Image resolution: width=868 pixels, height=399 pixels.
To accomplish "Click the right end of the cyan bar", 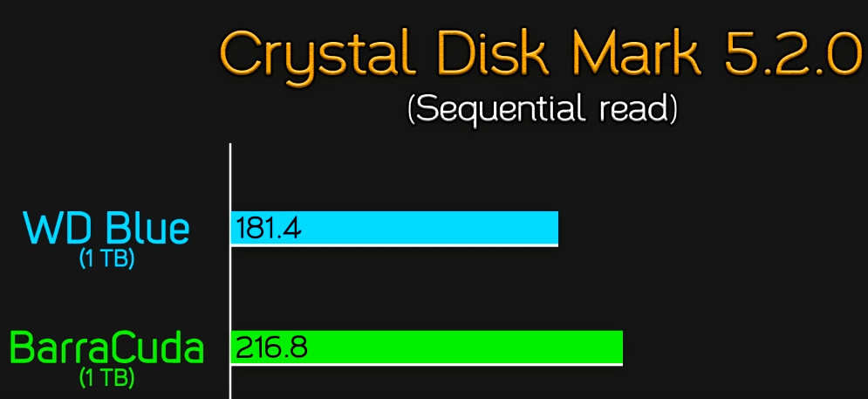I will click(x=553, y=228).
